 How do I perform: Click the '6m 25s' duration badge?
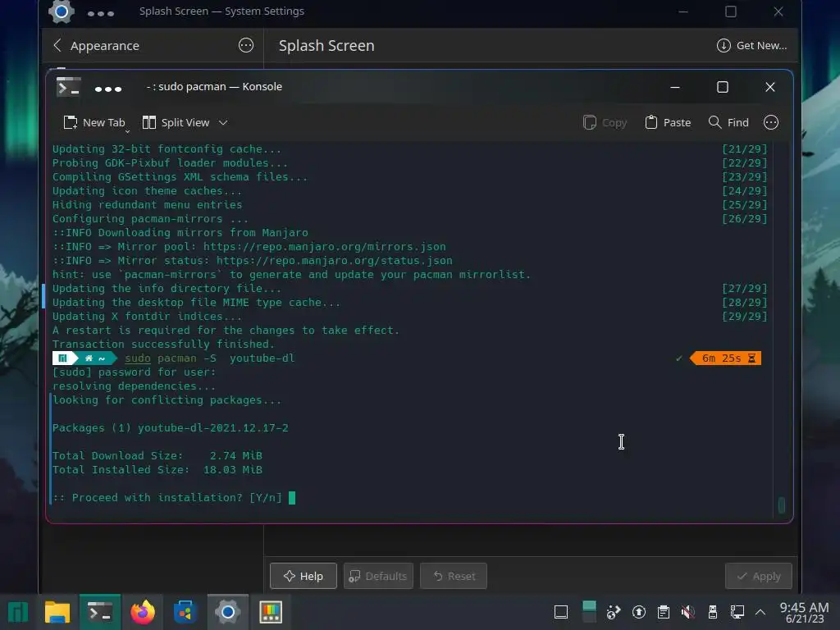click(x=726, y=358)
